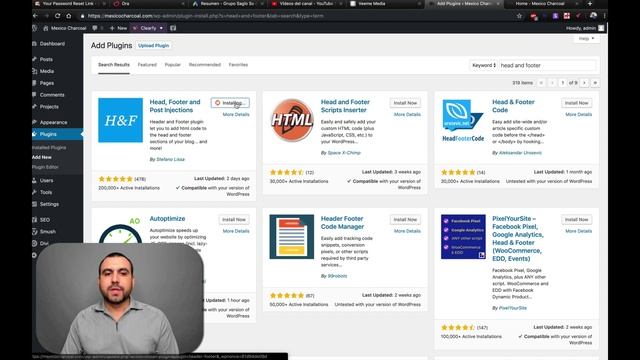Open Appearance in the sidebar
Viewport: 640px width, 360px height.
point(53,122)
